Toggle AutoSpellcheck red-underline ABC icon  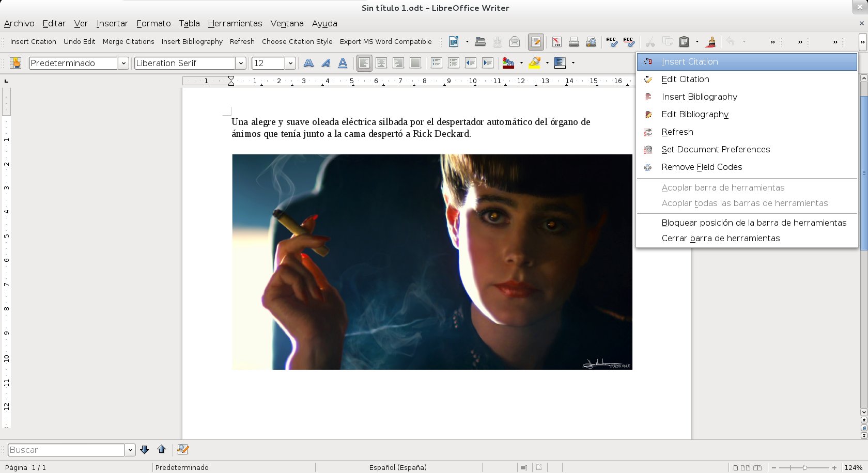[629, 42]
